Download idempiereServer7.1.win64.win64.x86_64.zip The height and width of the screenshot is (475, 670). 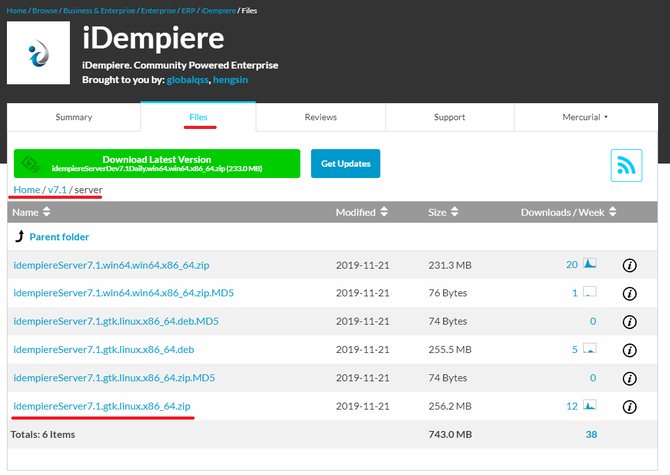(111, 265)
